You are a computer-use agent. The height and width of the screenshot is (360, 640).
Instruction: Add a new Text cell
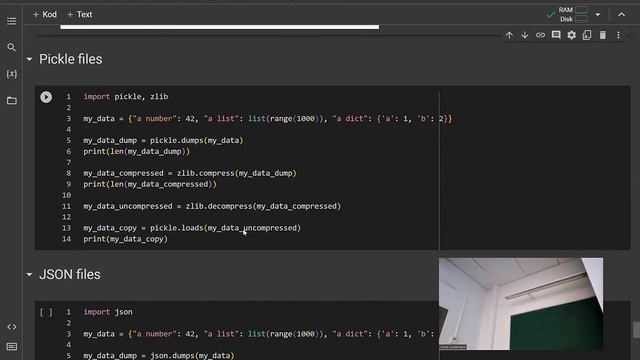80,15
